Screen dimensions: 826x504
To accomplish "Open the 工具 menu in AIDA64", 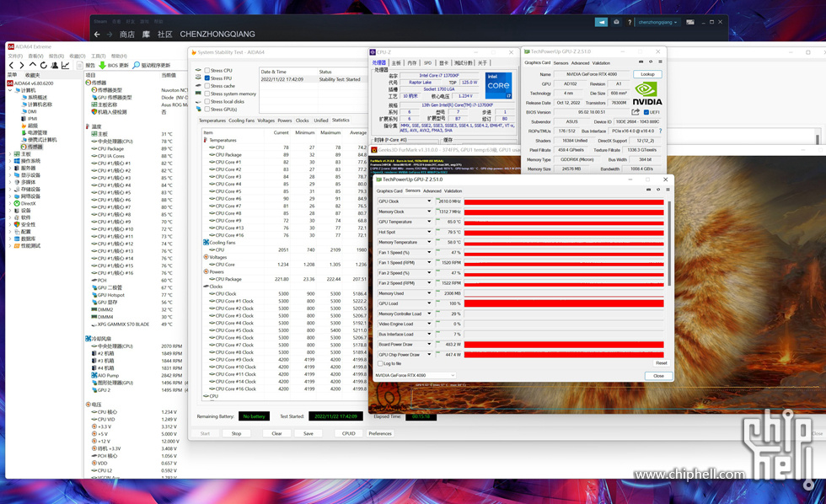I will (x=97, y=56).
